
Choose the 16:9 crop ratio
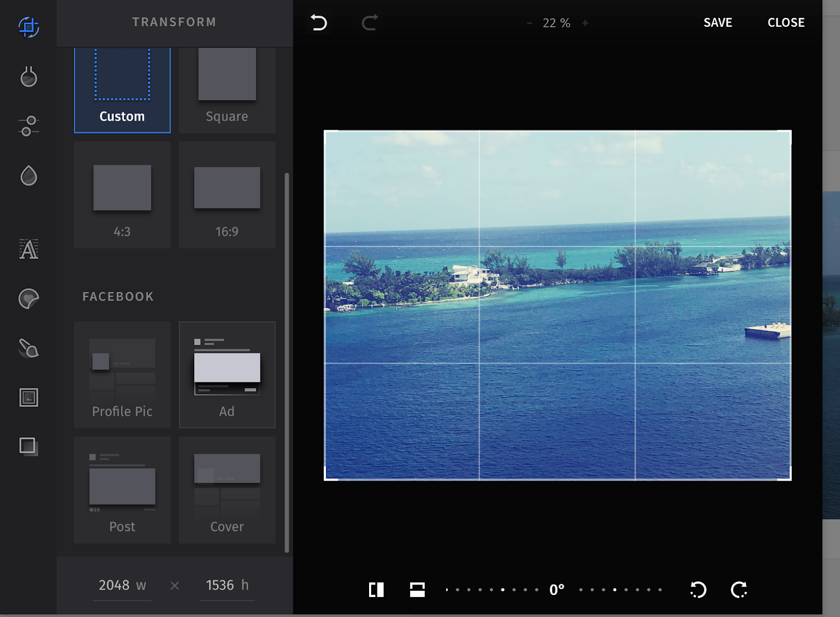coord(227,195)
